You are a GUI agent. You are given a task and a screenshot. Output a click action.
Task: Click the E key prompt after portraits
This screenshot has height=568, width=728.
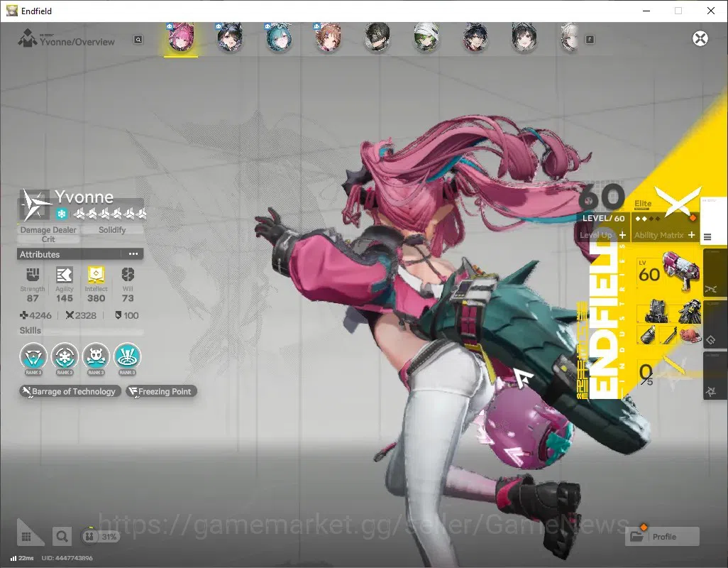click(590, 40)
